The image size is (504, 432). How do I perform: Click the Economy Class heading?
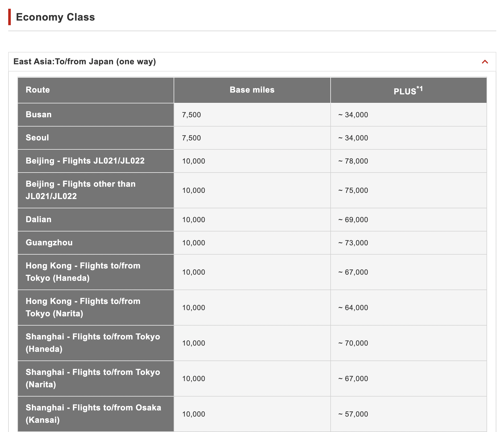tap(55, 17)
